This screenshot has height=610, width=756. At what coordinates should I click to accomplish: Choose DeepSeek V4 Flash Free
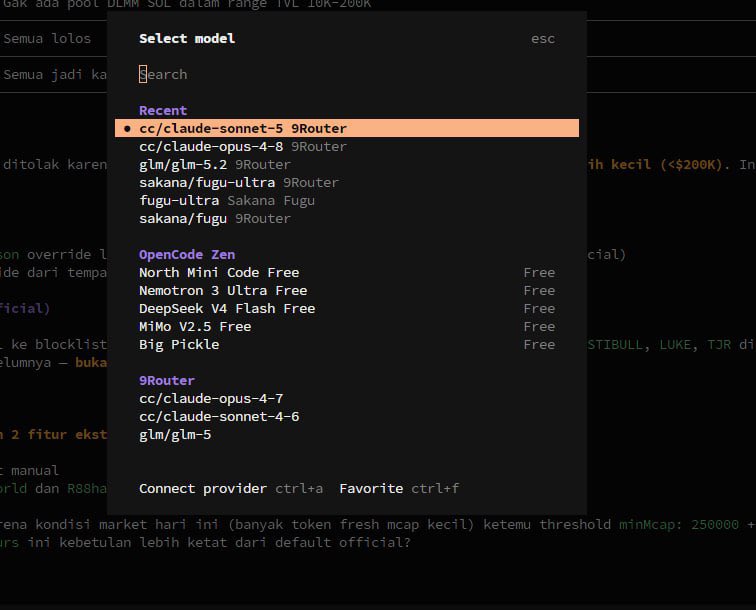[347, 309]
